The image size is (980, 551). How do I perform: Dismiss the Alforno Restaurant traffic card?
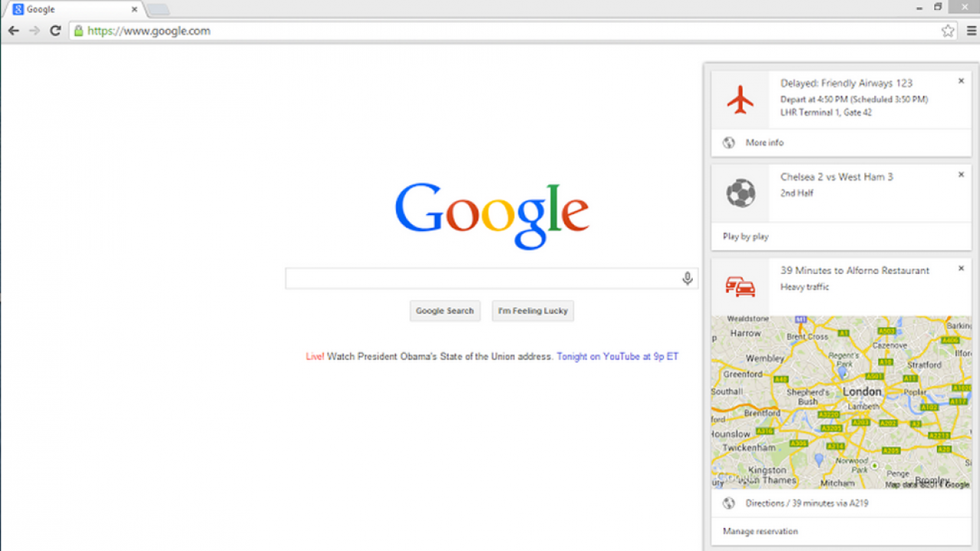(962, 269)
